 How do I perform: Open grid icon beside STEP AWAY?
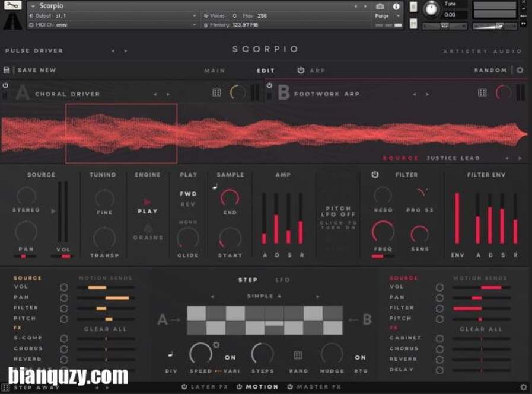point(5,387)
